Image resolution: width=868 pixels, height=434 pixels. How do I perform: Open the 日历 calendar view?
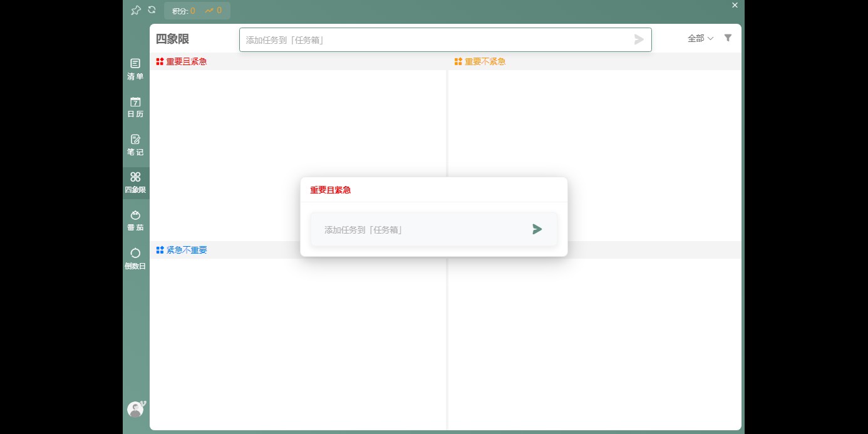coord(135,107)
